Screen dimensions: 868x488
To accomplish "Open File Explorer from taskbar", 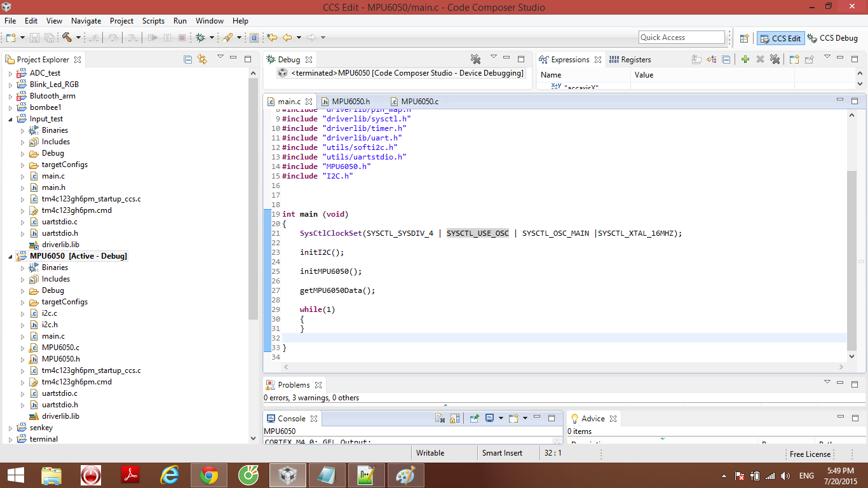I will (x=51, y=475).
